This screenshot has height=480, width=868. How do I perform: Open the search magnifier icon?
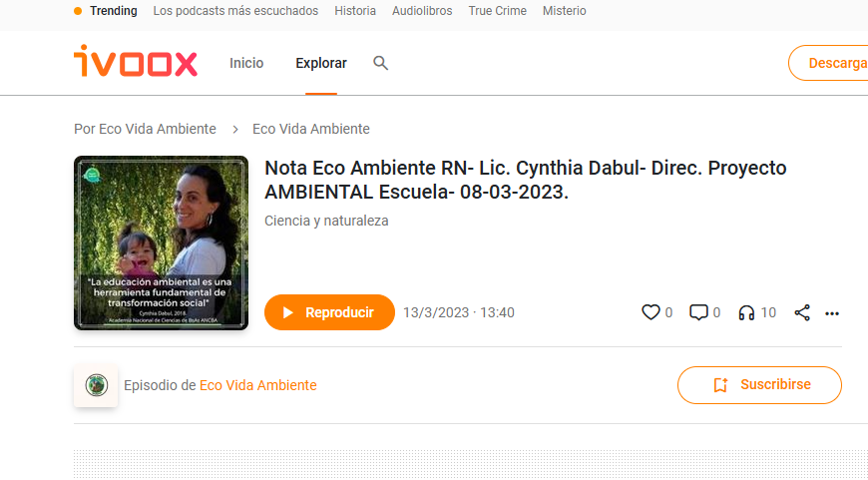[x=380, y=63]
